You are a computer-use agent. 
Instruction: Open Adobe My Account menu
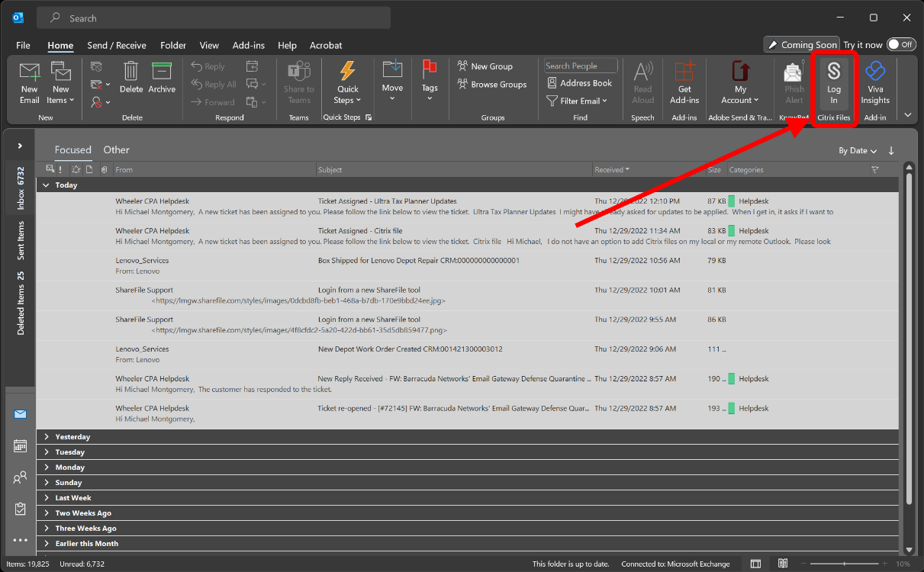[740, 83]
